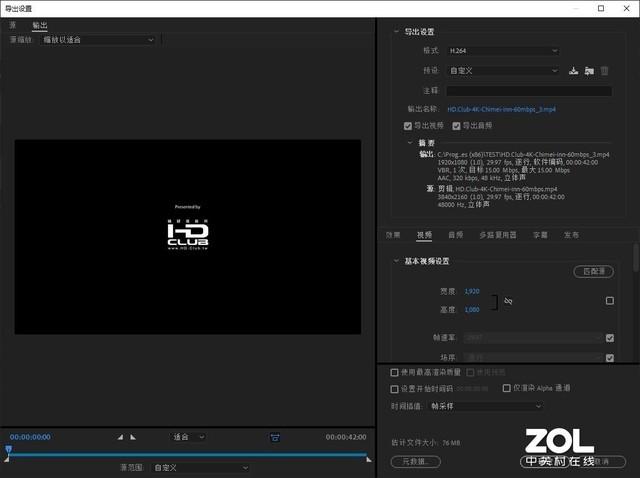Screen dimensions: 640x478
Task: Toggle the width-height link icon
Action: (x=508, y=301)
